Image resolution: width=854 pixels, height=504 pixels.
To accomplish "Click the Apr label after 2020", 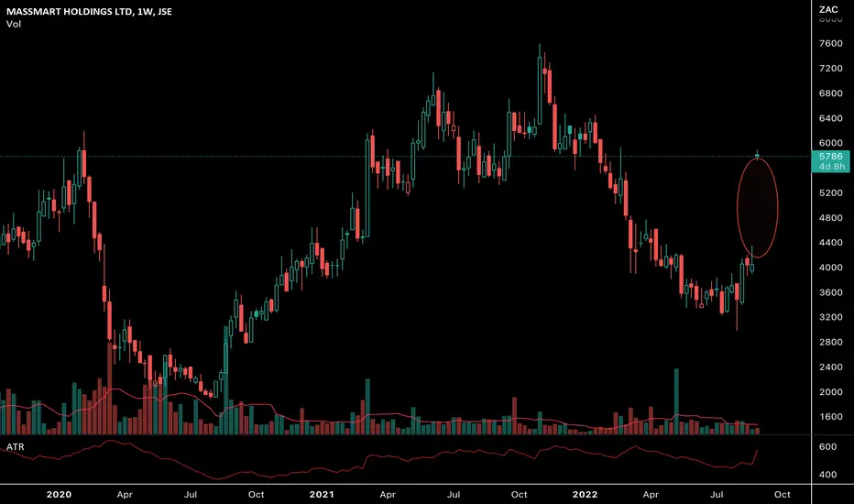I will pyautogui.click(x=125, y=495).
